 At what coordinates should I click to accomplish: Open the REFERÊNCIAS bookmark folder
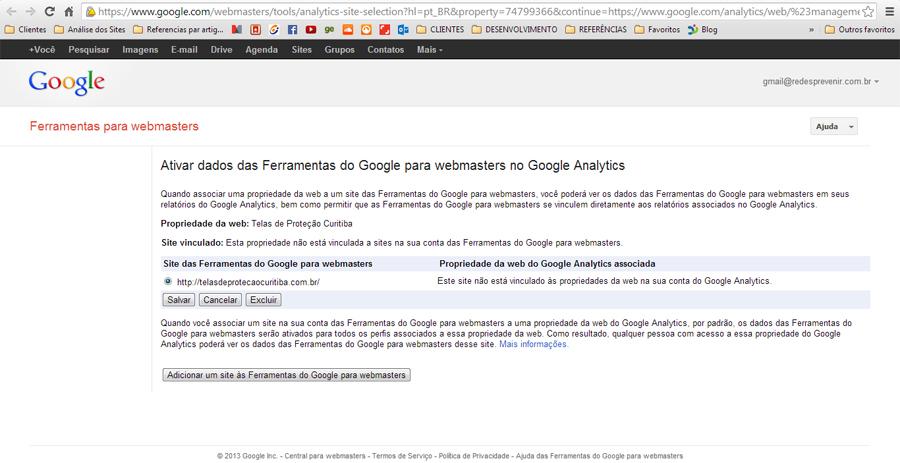pos(596,29)
